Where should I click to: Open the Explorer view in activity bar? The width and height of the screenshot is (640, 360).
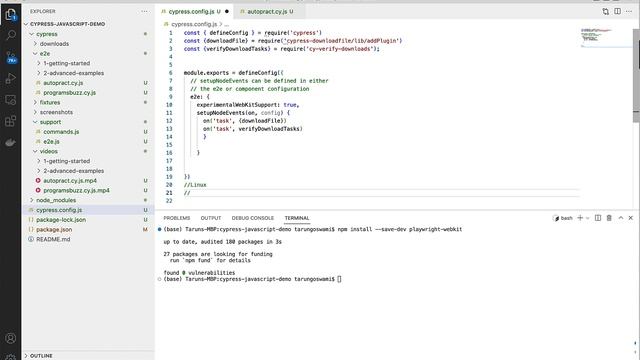(x=11, y=15)
